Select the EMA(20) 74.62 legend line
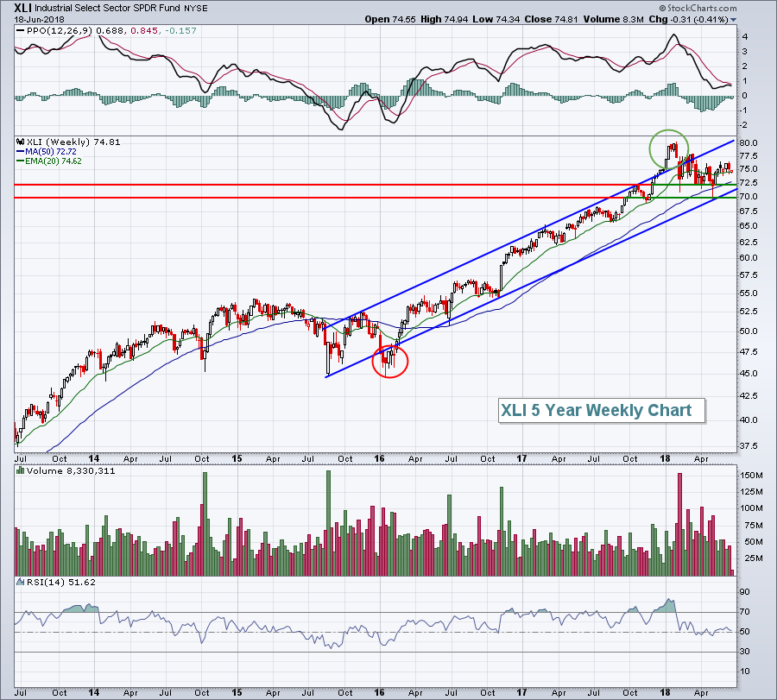The width and height of the screenshot is (777, 700). pyautogui.click(x=49, y=161)
